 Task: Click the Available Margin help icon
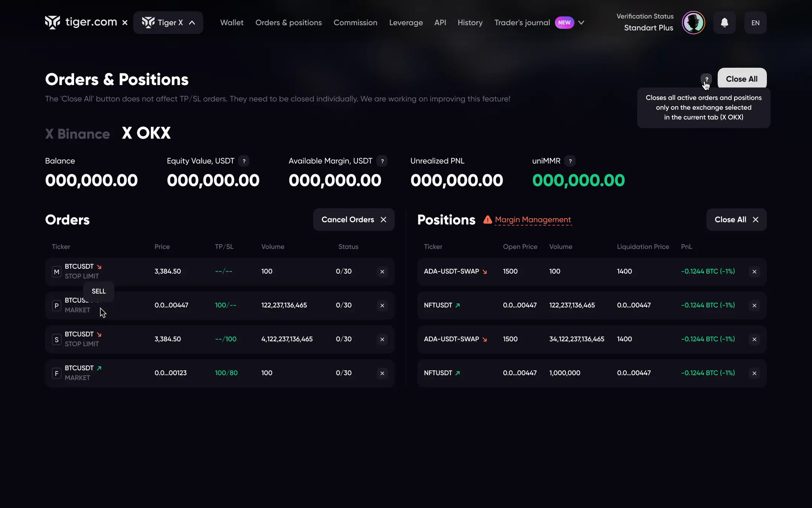[x=382, y=161]
